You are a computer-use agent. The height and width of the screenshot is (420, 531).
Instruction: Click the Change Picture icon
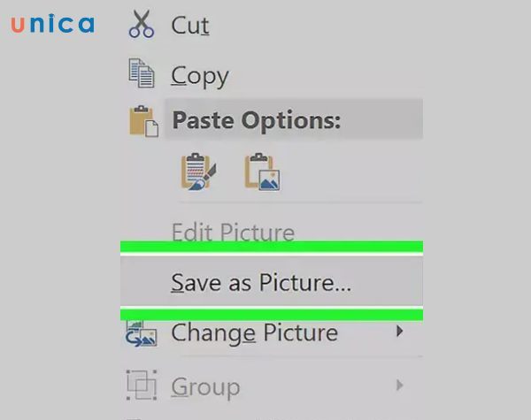pyautogui.click(x=142, y=334)
